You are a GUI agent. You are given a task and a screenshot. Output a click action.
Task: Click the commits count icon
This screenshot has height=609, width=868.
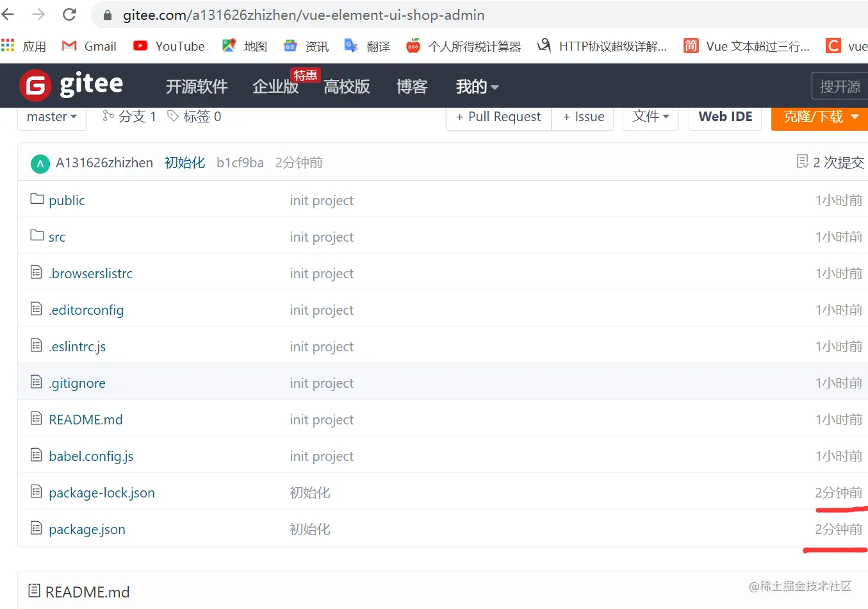coord(802,162)
